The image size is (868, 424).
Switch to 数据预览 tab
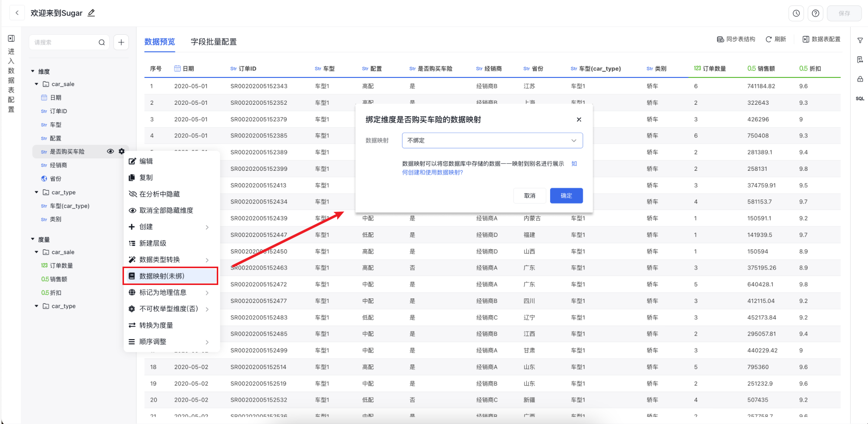point(160,42)
